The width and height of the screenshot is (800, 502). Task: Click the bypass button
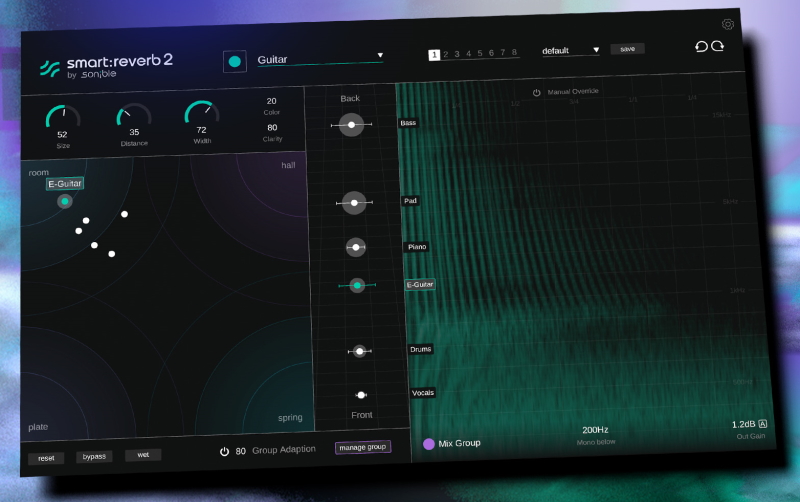click(94, 457)
